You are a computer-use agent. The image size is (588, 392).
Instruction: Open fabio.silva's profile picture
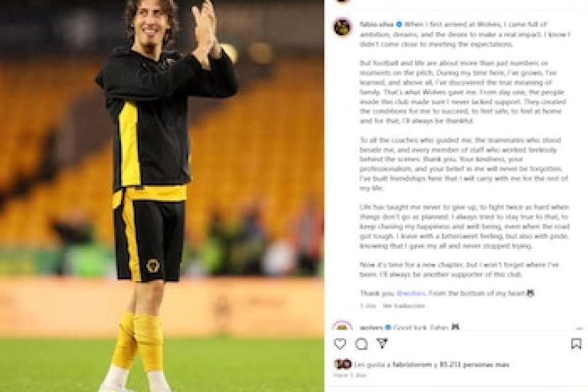coord(342,27)
